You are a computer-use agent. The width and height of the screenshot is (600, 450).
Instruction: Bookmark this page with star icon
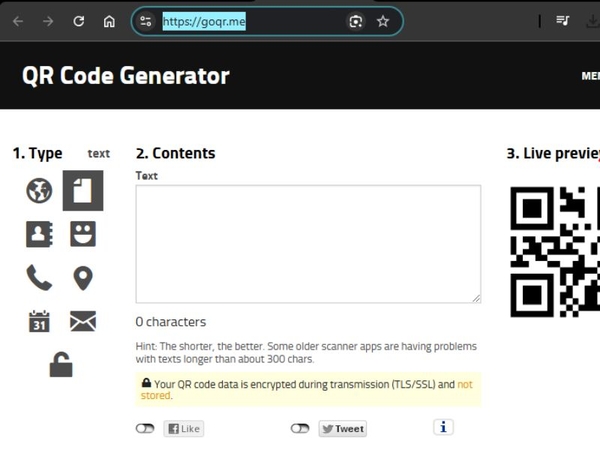[383, 21]
